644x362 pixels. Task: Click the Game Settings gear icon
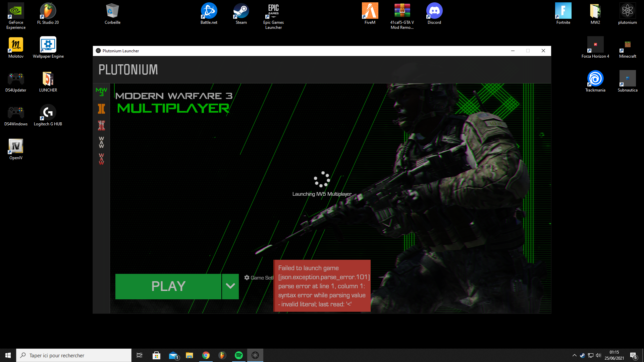pos(247,278)
